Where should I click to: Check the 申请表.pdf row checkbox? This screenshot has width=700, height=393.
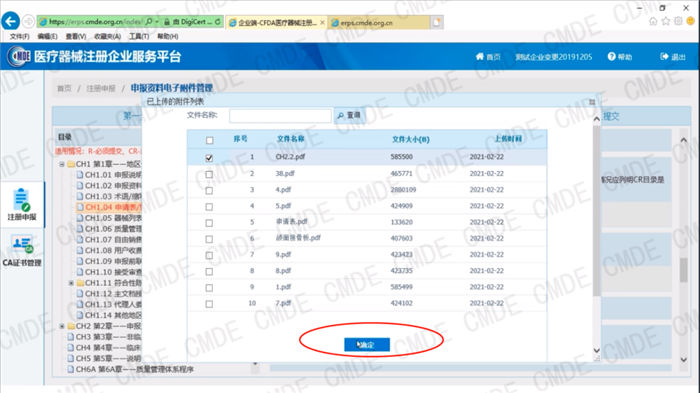pos(209,223)
